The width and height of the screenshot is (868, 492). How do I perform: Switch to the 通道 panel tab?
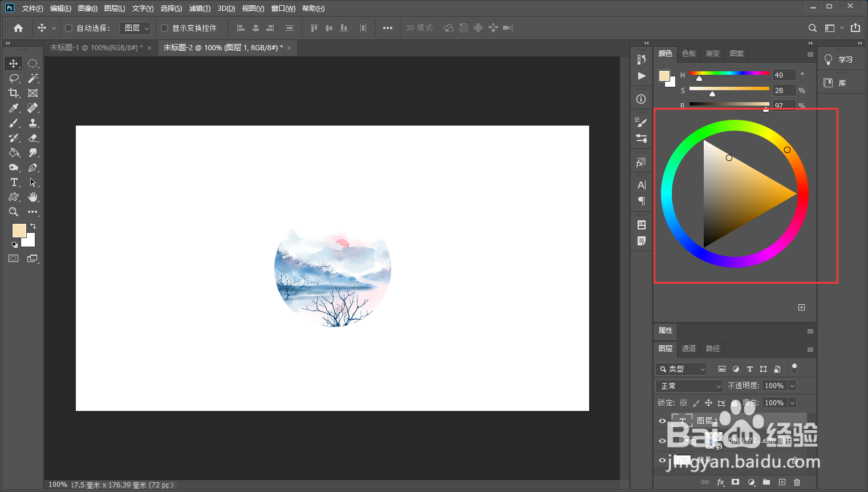689,349
